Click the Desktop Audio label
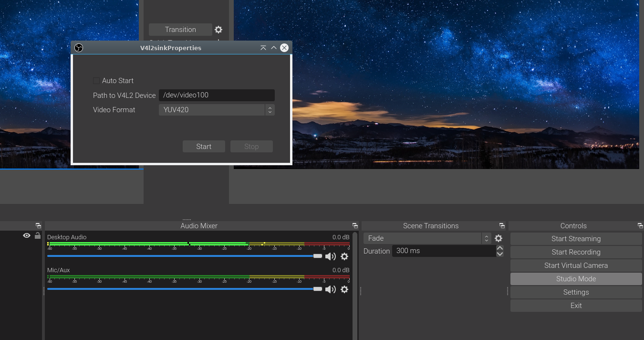The width and height of the screenshot is (644, 340). click(67, 237)
